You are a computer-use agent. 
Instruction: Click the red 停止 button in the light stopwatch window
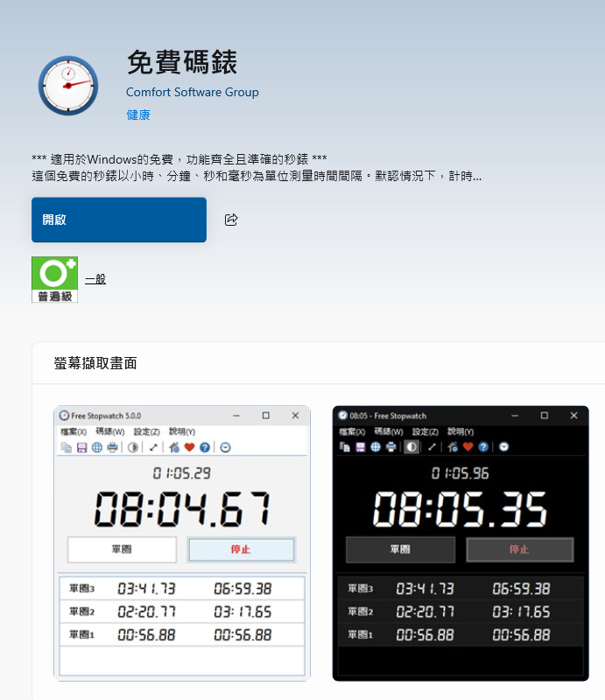click(x=242, y=549)
